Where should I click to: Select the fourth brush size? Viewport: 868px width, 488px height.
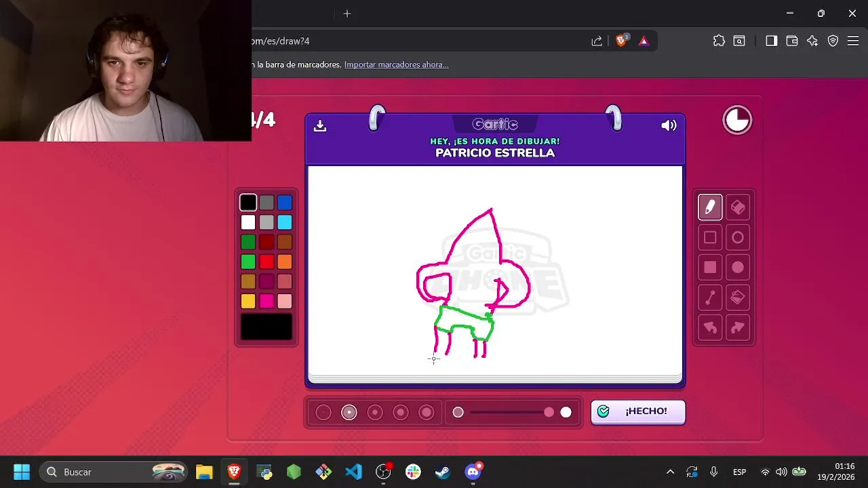coord(401,412)
